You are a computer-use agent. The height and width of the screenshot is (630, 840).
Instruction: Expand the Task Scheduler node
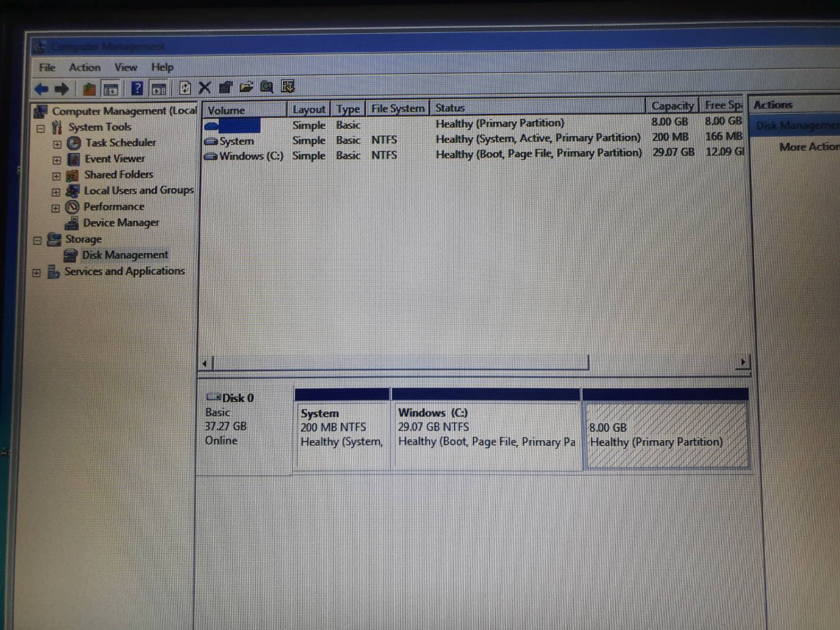[x=57, y=144]
